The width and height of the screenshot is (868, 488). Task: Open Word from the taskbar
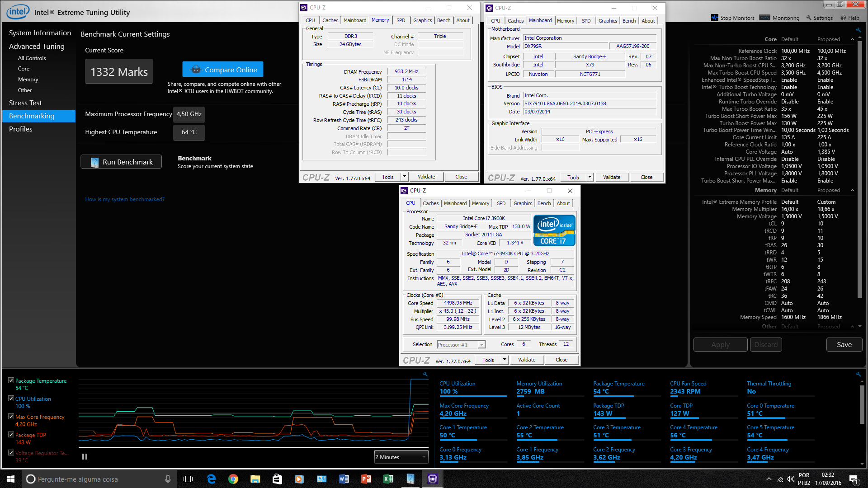(344, 479)
